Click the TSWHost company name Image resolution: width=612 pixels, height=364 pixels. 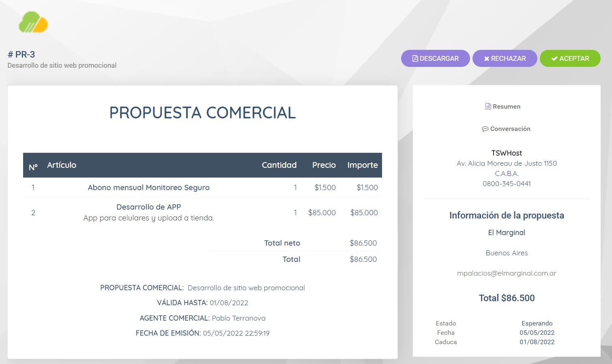[507, 153]
